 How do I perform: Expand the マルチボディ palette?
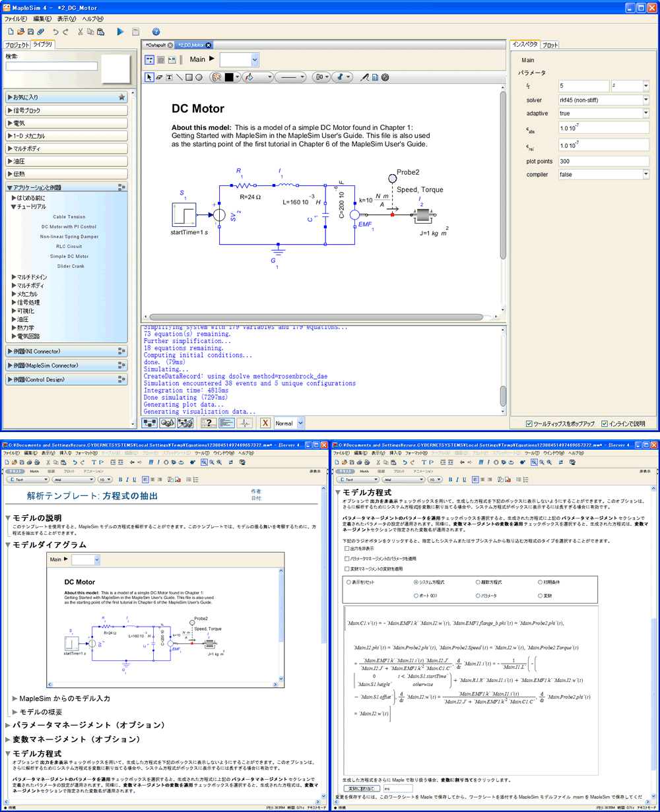pos(66,148)
